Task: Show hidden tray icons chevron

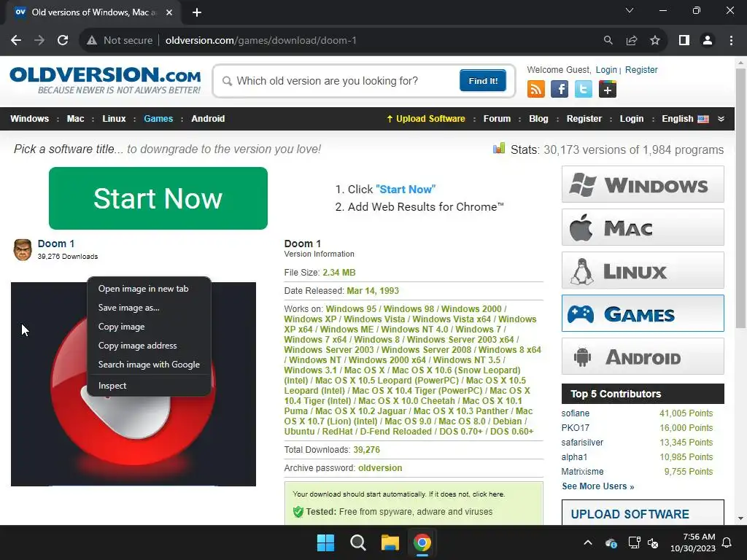Action: (x=588, y=542)
